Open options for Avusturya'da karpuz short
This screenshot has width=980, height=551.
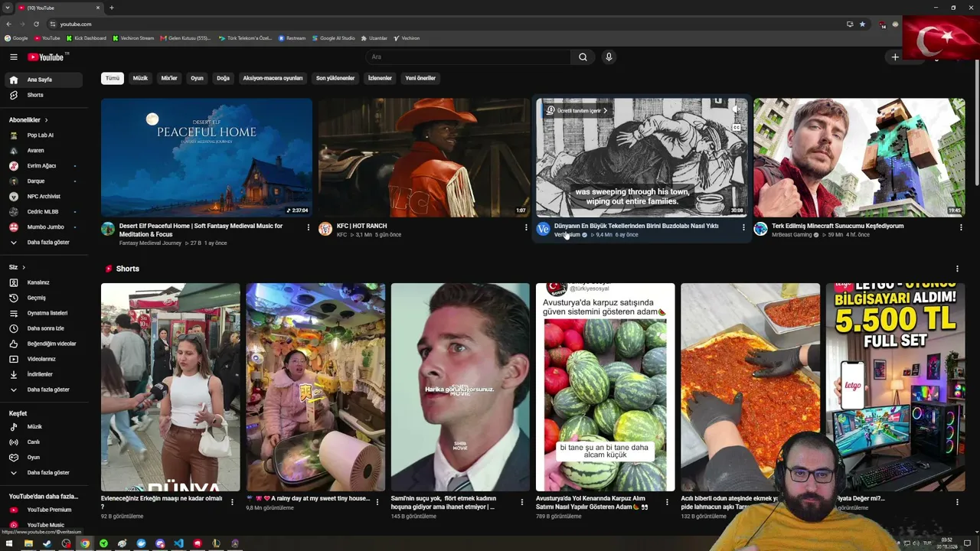[x=666, y=502]
